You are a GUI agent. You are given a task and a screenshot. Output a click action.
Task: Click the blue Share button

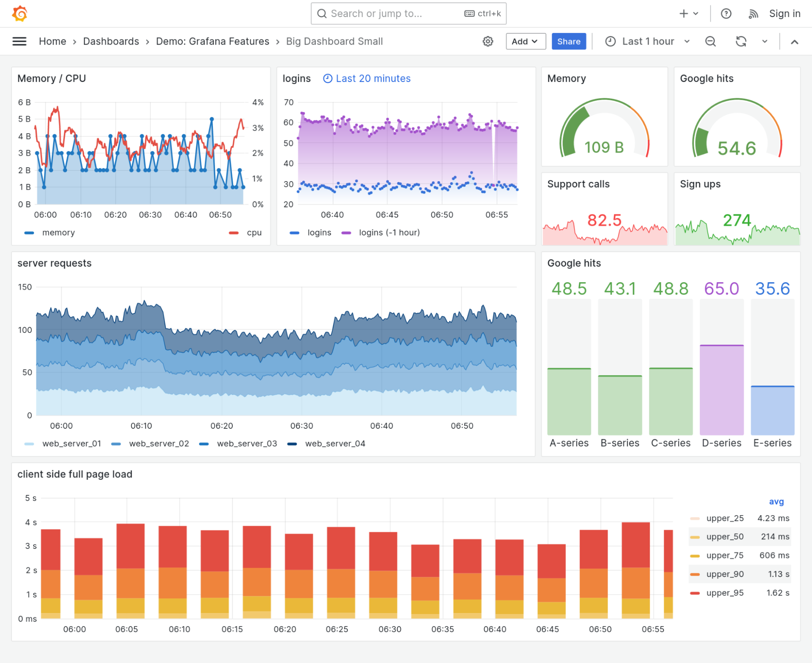click(568, 41)
